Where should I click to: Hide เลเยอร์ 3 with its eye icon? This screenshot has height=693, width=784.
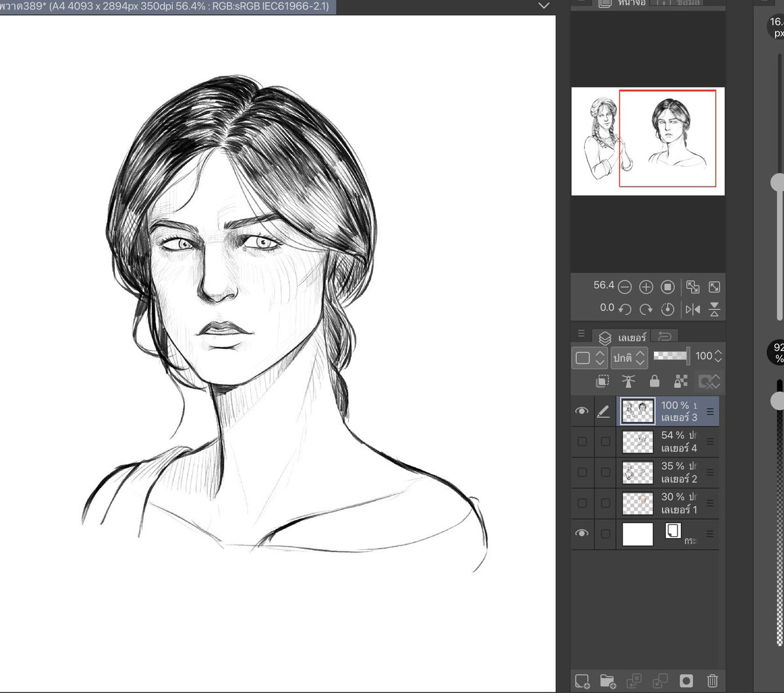581,411
